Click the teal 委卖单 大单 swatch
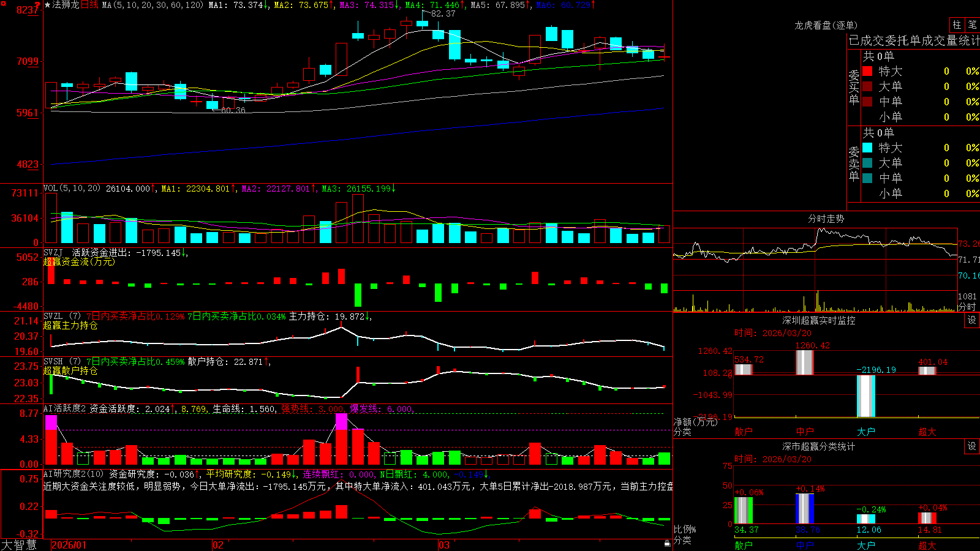This screenshot has width=980, height=551. coord(867,163)
